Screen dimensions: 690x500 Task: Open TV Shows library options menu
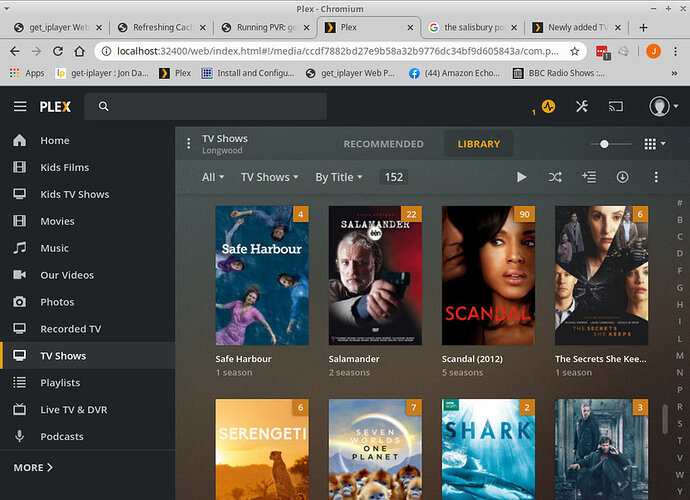188,143
